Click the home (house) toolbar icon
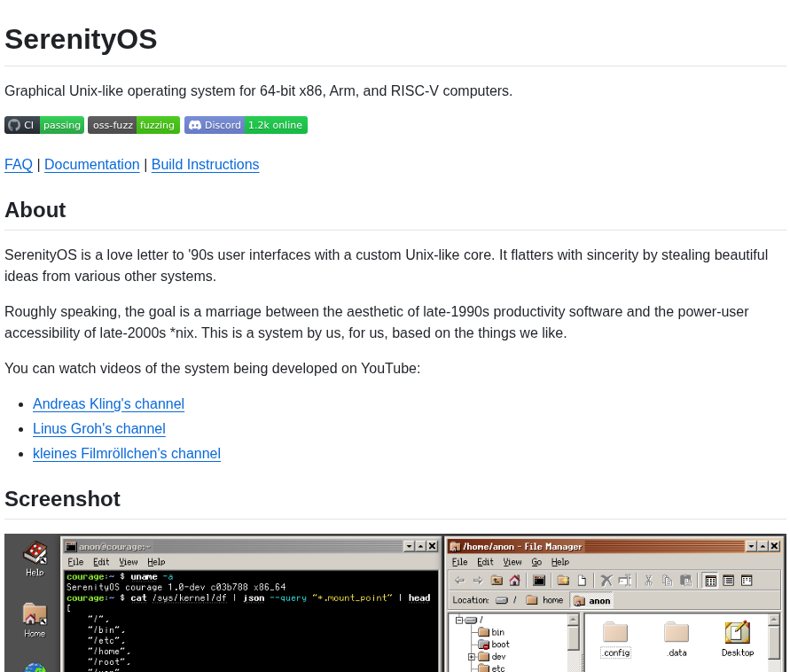 point(514,581)
